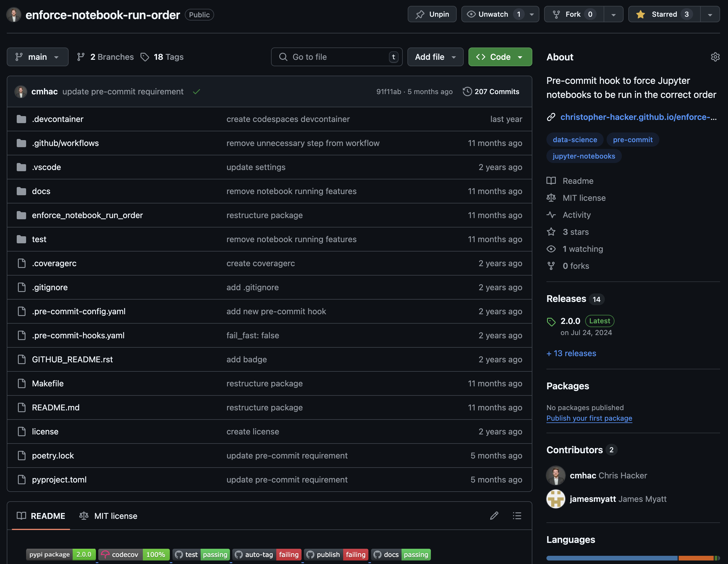Click the eye icon beside 1 watching
Viewport: 728px width, 564px height.
(x=551, y=249)
